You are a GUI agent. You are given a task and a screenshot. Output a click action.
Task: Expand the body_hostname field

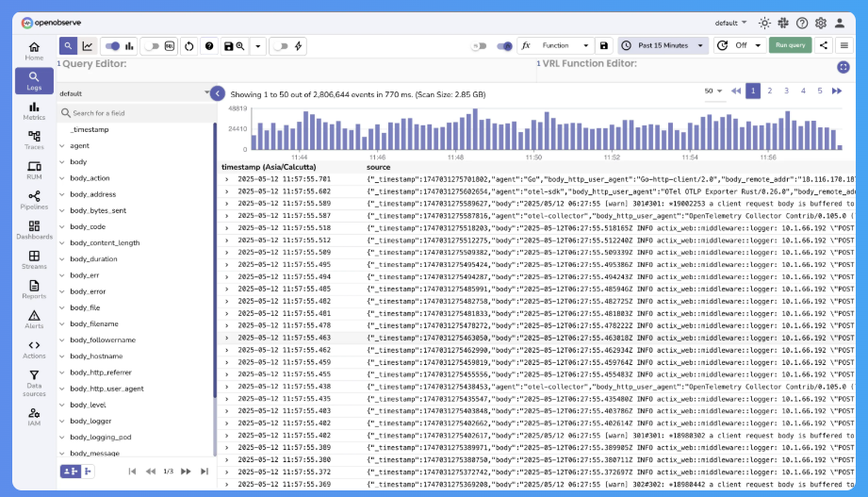62,356
